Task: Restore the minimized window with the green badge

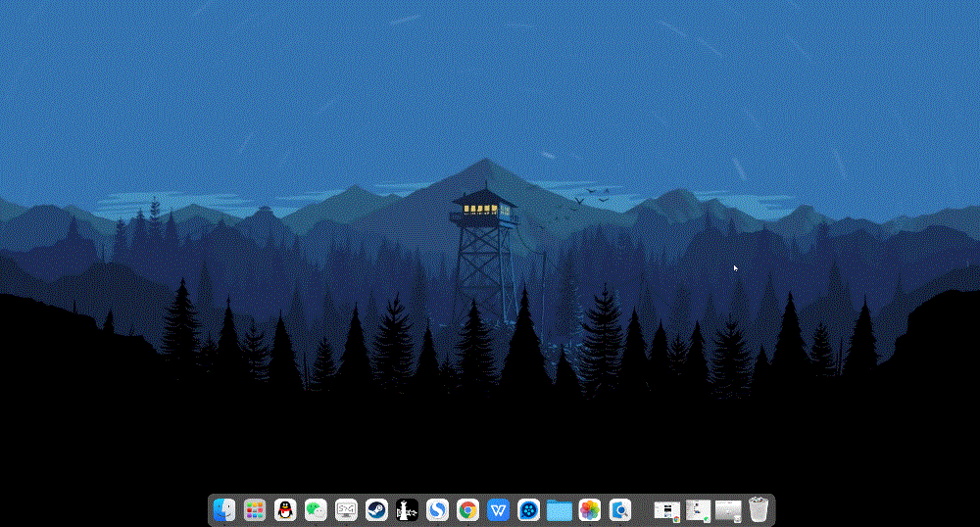Action: tap(698, 510)
